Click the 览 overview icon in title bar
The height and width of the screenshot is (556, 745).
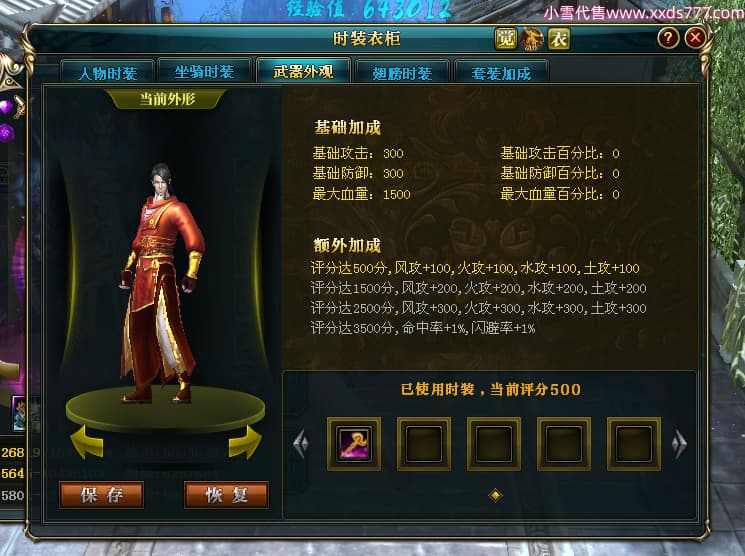[x=506, y=38]
